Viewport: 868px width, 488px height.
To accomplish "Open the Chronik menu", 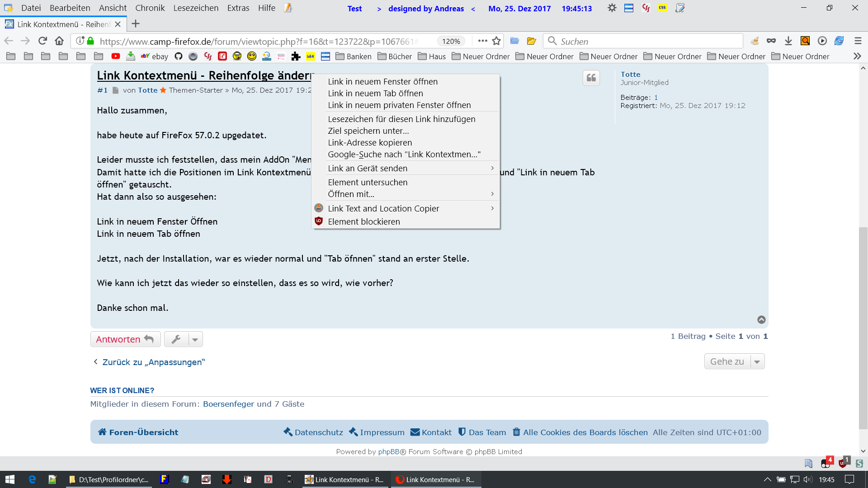I will 150,8.
